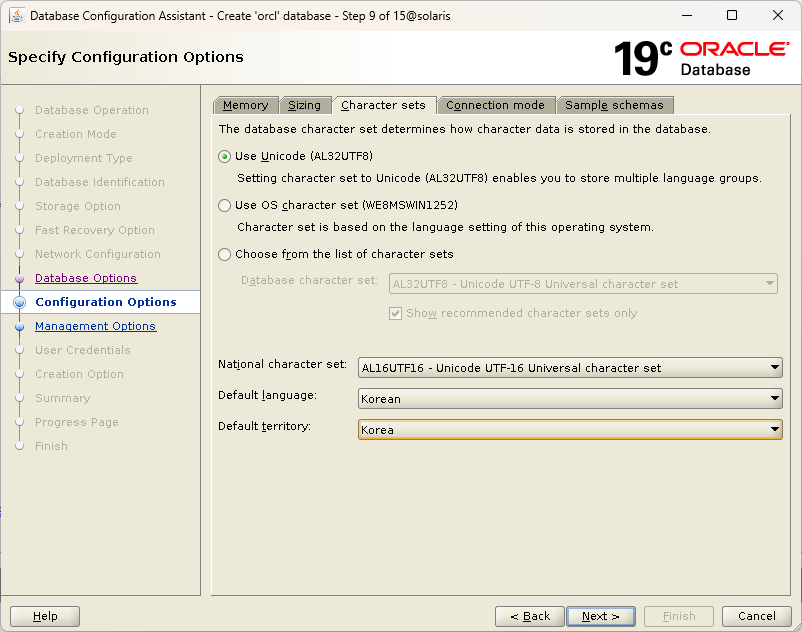Screen dimensions: 802x632
Task: Switch to the Sizing tab
Action: 304,105
